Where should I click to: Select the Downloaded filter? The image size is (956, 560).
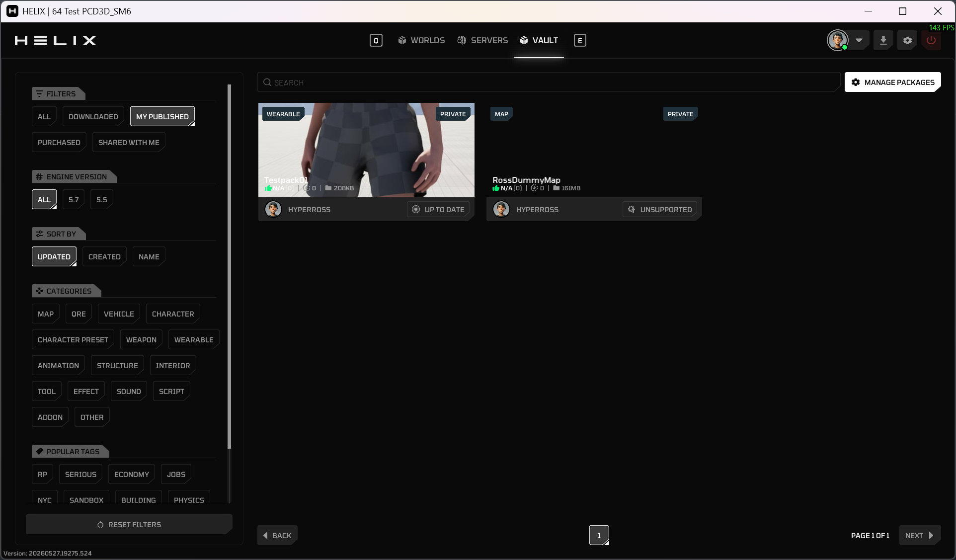[93, 116]
